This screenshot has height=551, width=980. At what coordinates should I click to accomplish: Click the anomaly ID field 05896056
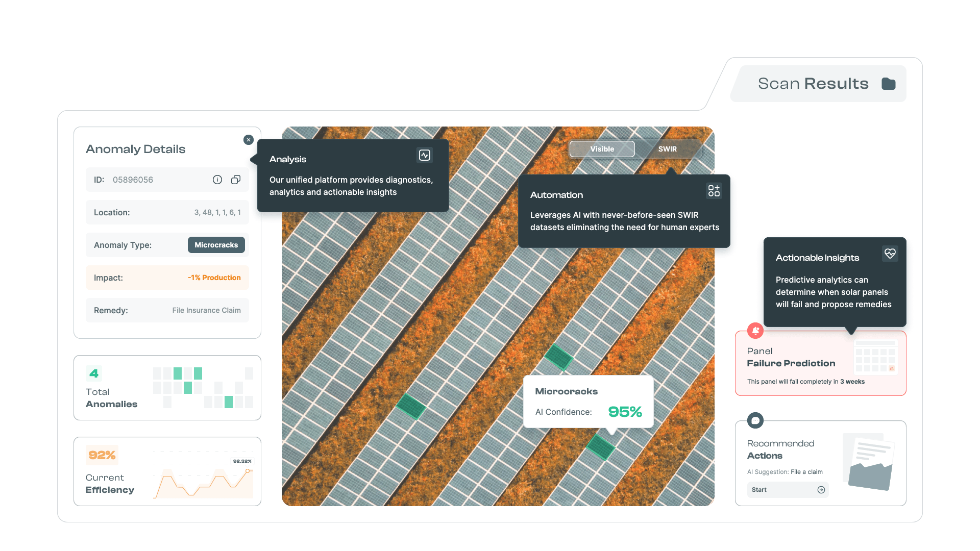pos(133,180)
